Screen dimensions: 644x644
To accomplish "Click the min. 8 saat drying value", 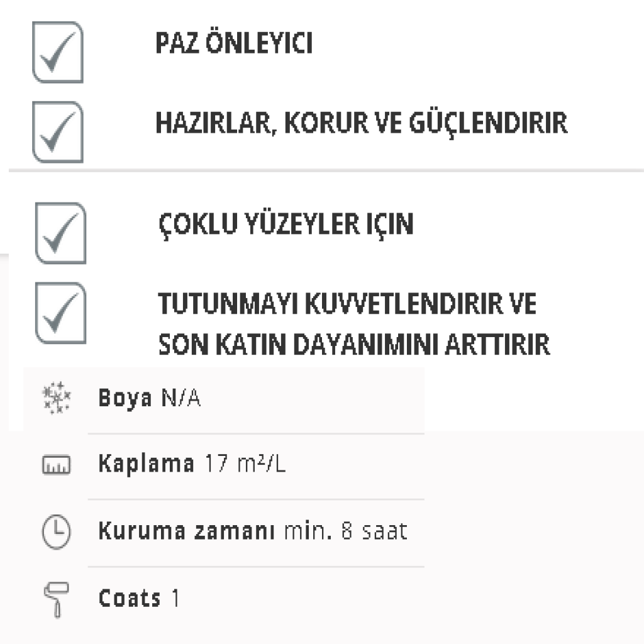I will pyautogui.click(x=346, y=531).
